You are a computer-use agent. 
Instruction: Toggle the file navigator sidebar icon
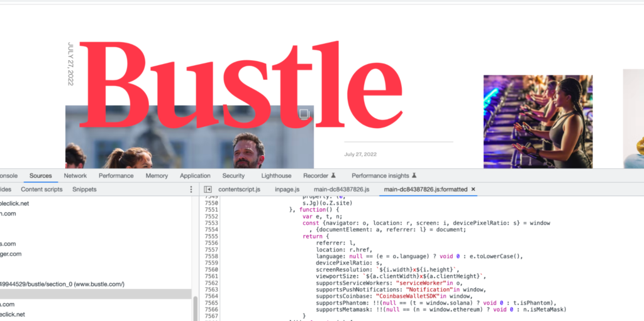208,189
